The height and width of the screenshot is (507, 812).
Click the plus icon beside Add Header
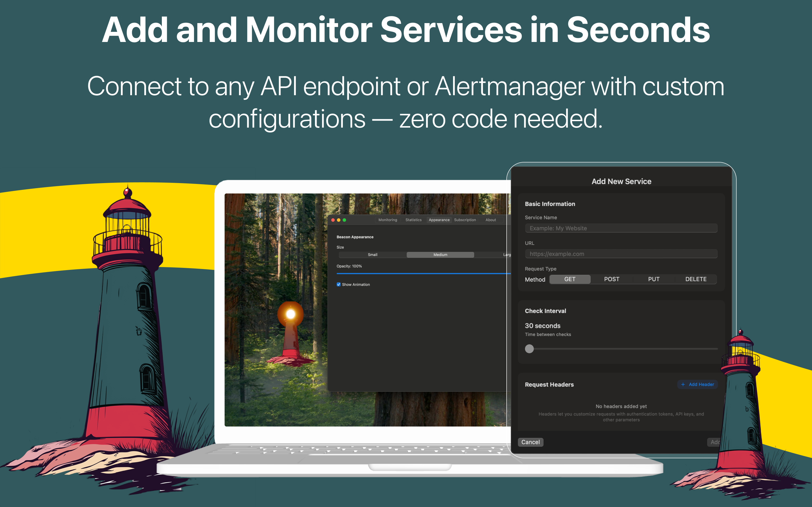(683, 384)
